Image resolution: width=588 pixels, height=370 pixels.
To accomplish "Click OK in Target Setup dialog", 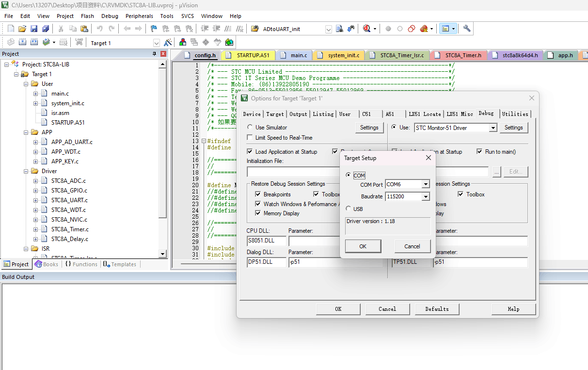I will (363, 246).
